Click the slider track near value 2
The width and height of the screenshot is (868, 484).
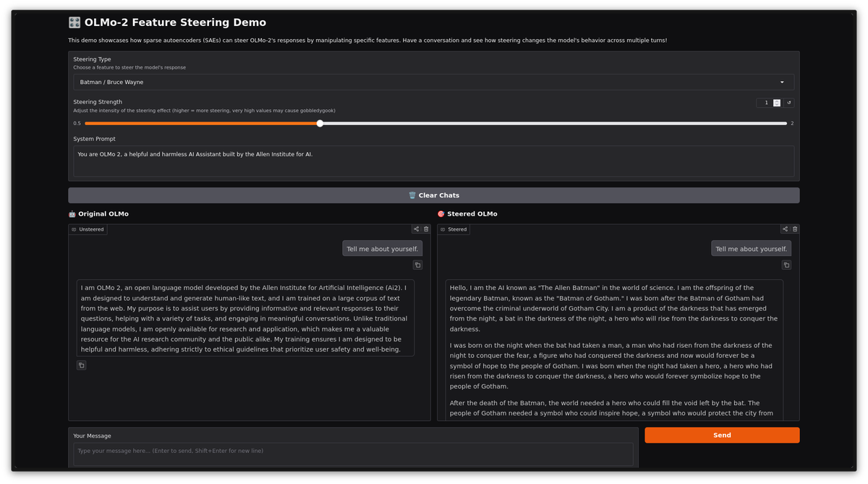tap(784, 123)
